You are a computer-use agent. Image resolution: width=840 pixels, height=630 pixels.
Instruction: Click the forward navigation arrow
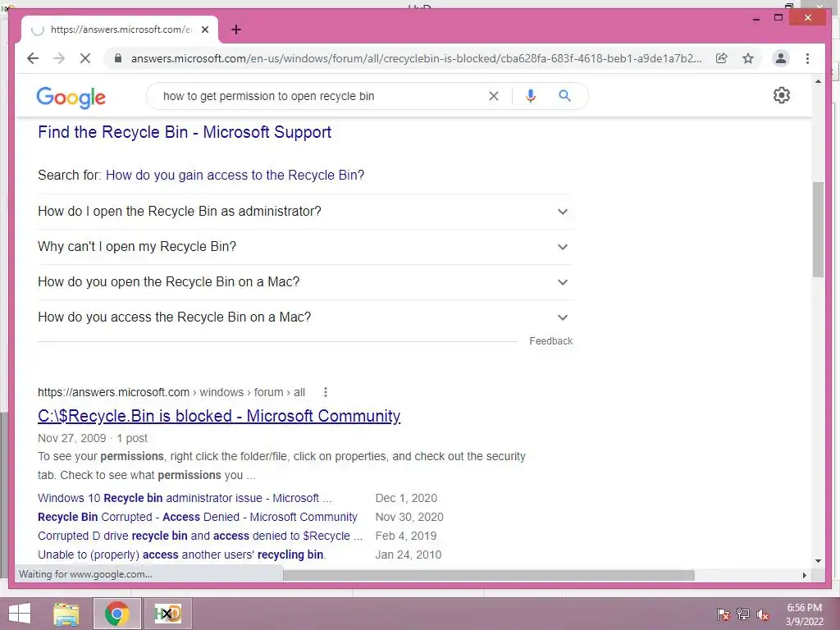[x=59, y=58]
